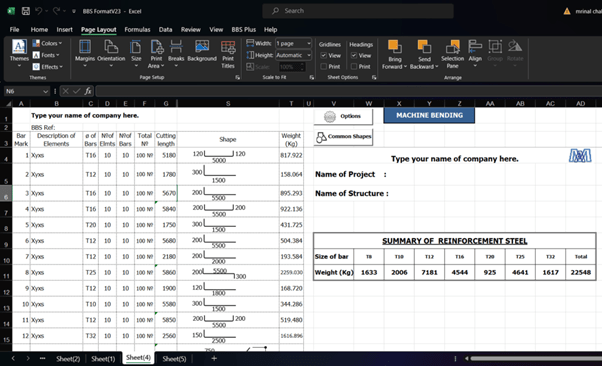602x366 pixels.
Task: Open the Selection Pane
Action: click(x=452, y=55)
